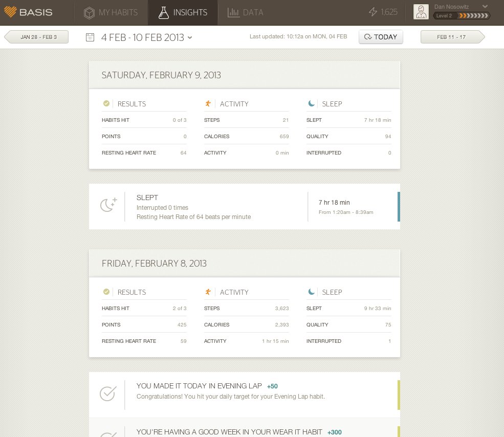Screen dimensions: 504x437
Task: Open the Dan Nosowitz account menu arrow
Action: coord(485,6)
